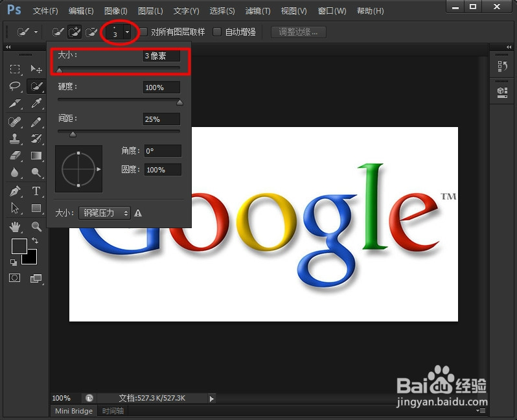
Task: Enable 对所有图层取样 checkbox
Action: [143, 32]
